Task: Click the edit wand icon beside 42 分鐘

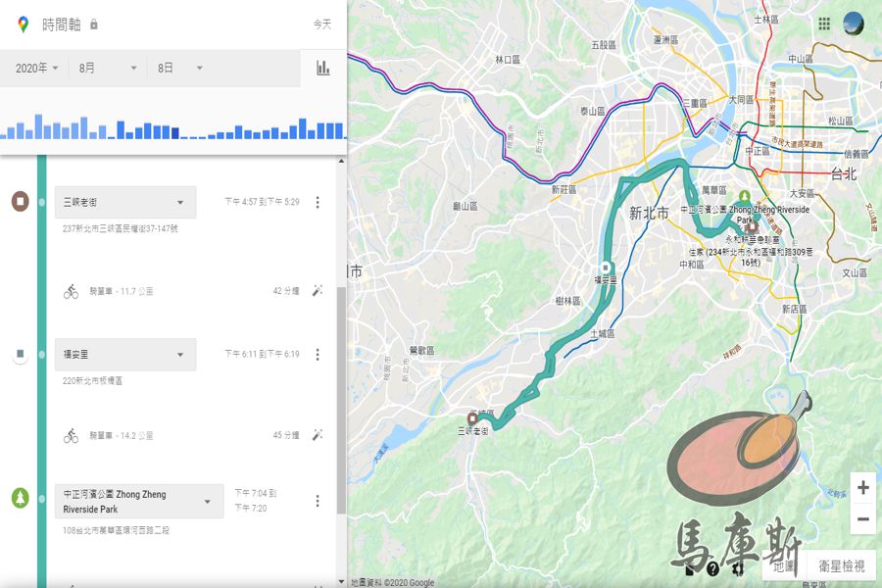Action: [316, 290]
